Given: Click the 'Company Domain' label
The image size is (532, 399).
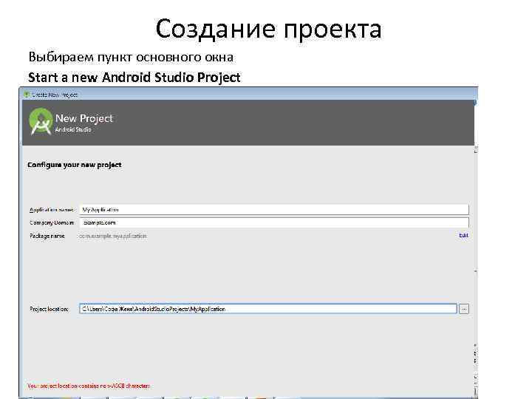Looking at the screenshot, I should pyautogui.click(x=52, y=222).
